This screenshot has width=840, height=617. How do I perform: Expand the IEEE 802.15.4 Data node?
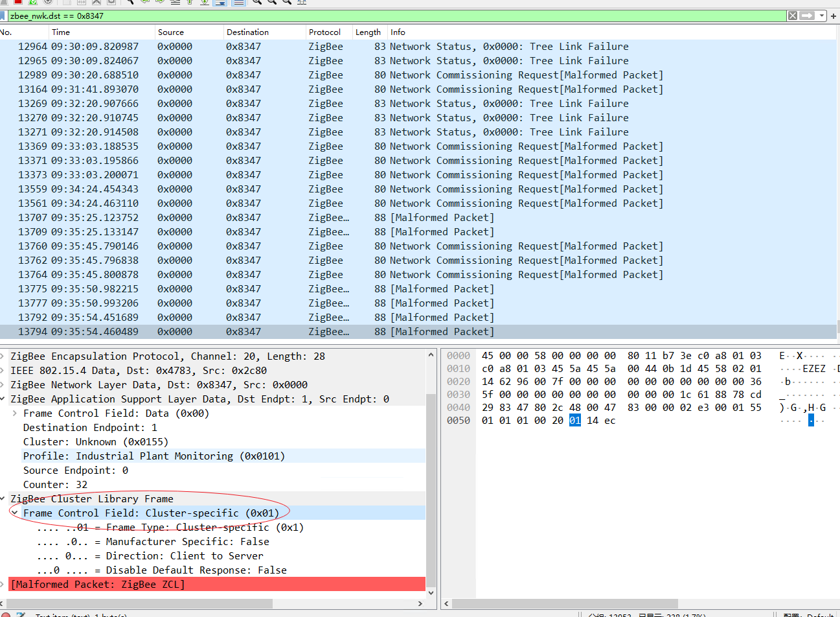(5, 370)
